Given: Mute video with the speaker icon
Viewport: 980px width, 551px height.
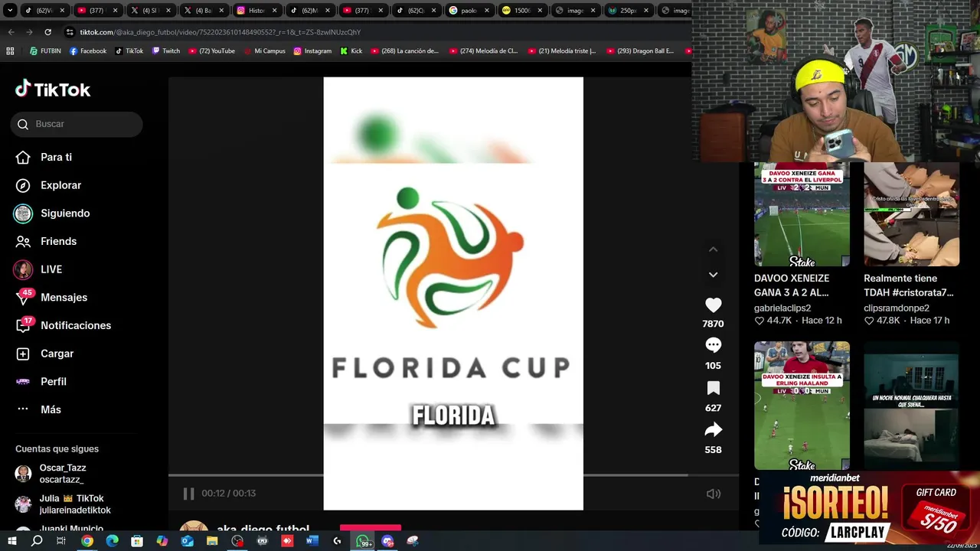Looking at the screenshot, I should tap(713, 494).
